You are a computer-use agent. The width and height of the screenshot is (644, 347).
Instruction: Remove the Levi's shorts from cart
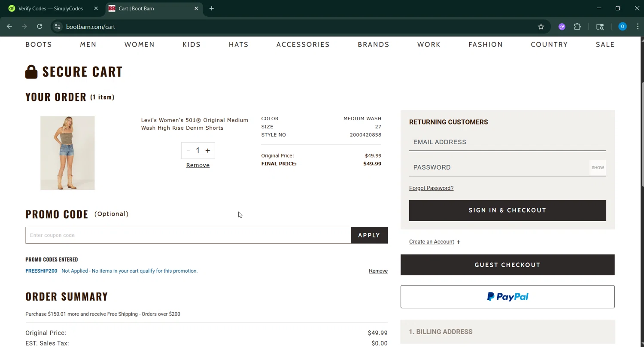coord(198,165)
